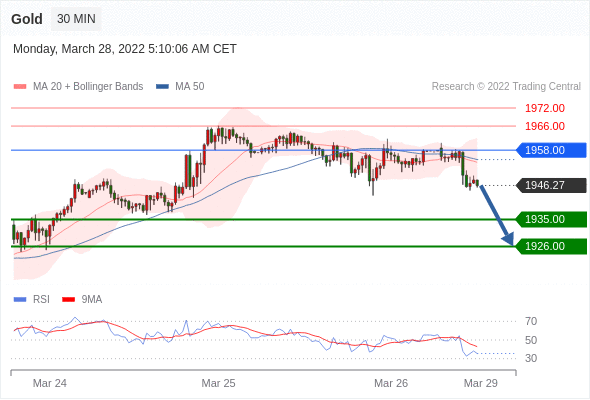Click the MA 20 + Bollinger Bands legend label
590x400 pixels.
[88, 87]
